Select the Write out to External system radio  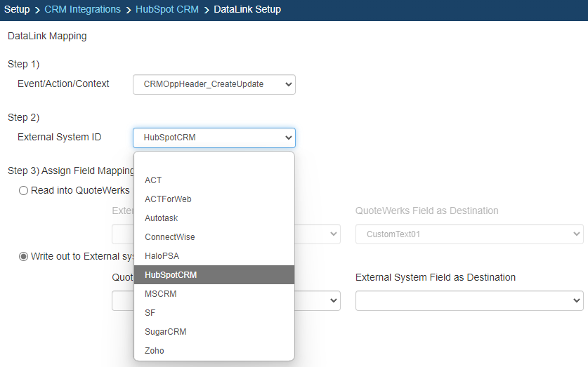[24, 256]
